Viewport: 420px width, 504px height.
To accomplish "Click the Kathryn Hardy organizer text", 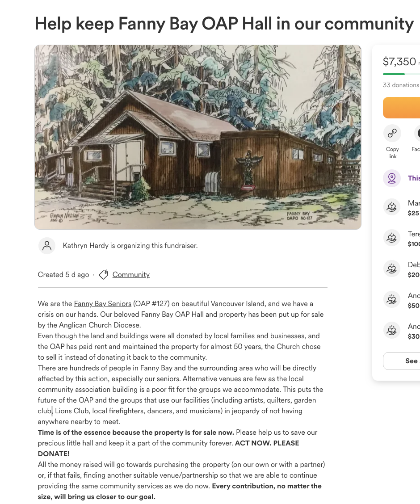I will (x=130, y=246).
